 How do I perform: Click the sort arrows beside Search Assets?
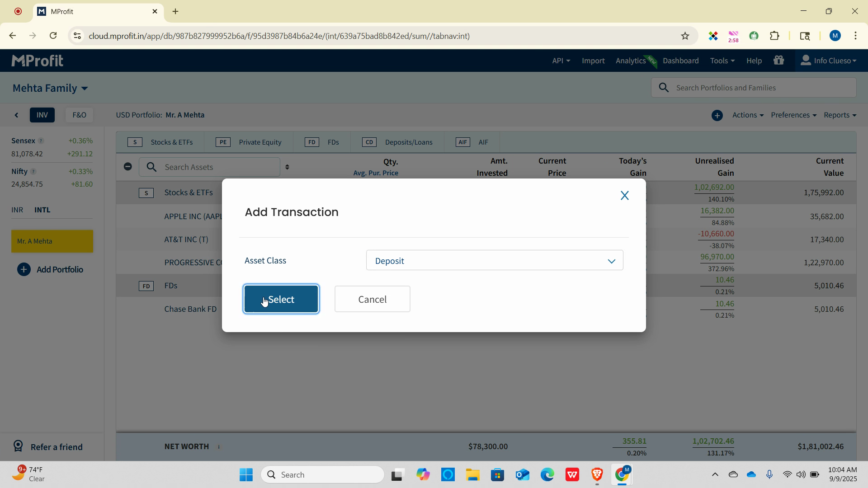(287, 167)
